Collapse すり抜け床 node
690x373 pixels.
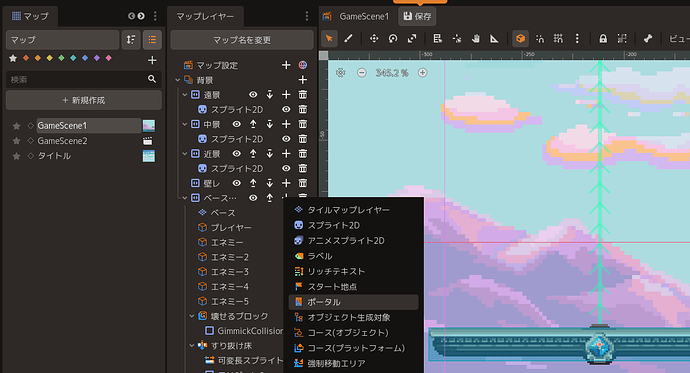pos(192,345)
